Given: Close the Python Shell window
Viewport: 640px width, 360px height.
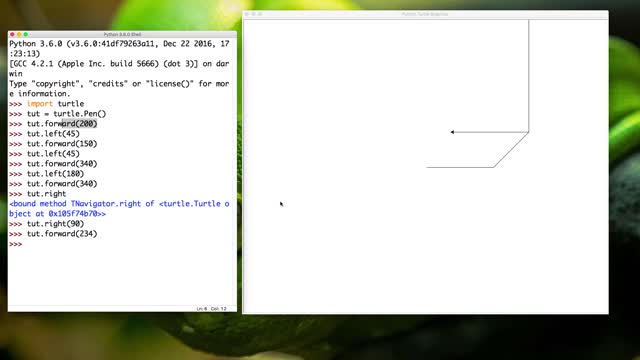Looking at the screenshot, I should tap(12, 35).
